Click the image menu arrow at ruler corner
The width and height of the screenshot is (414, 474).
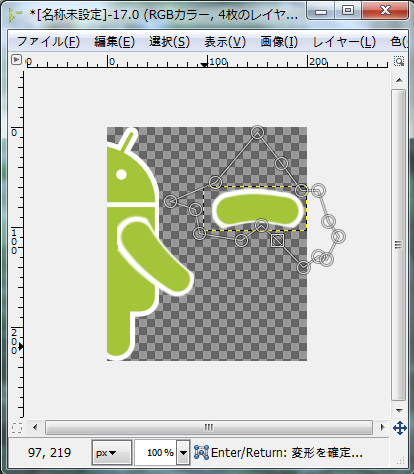(x=16, y=60)
